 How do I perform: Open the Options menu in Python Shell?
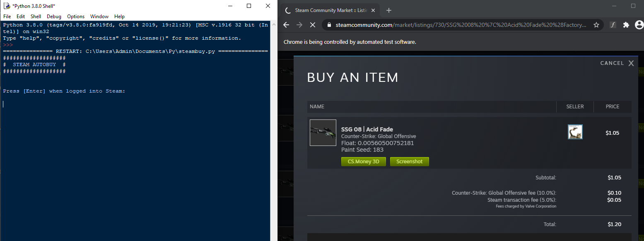click(x=75, y=17)
